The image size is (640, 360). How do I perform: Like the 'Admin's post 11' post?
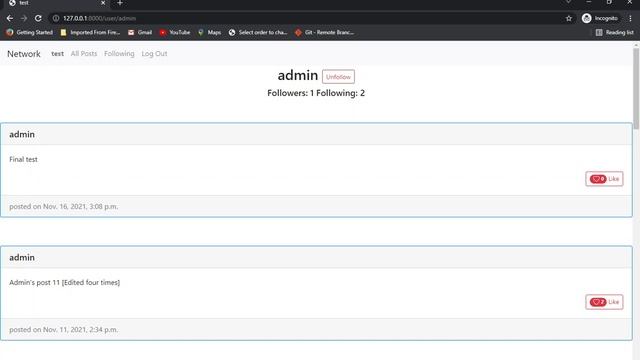[x=604, y=302]
